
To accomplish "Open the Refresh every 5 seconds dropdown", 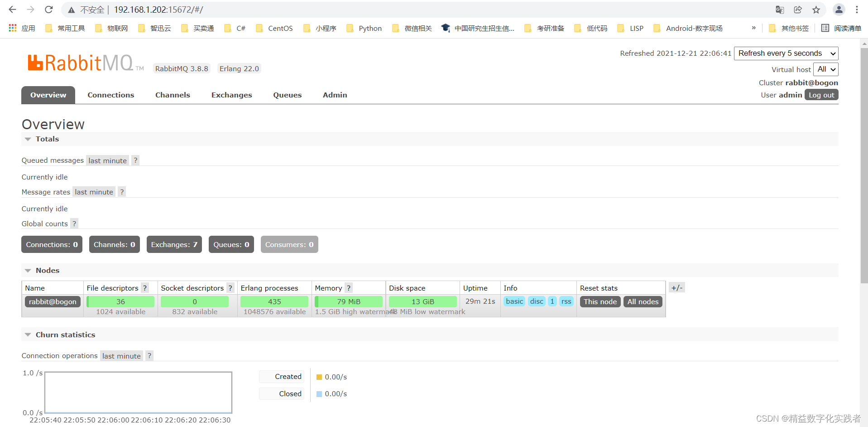I will click(786, 53).
